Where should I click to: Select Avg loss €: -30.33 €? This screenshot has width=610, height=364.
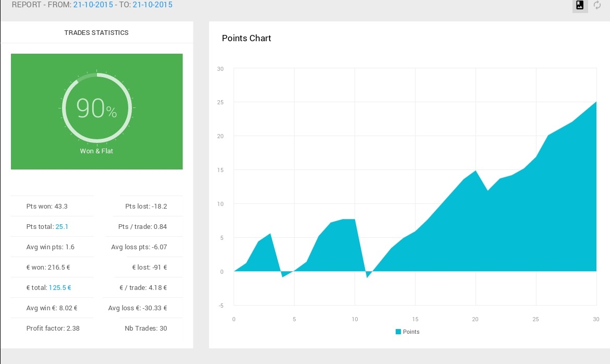click(x=138, y=308)
